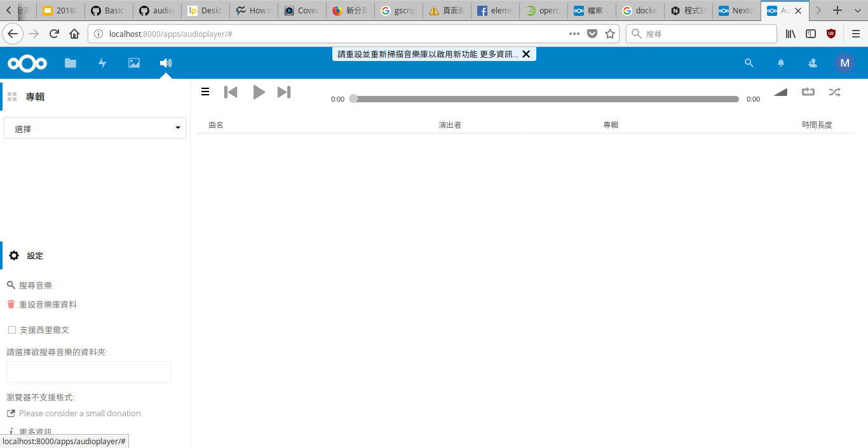Click 重設音樂庫資料 to reset the library
This screenshot has height=448, width=868.
point(48,304)
